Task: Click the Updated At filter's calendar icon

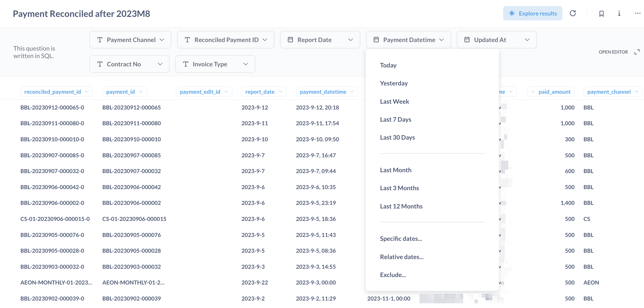Action: 467,40
